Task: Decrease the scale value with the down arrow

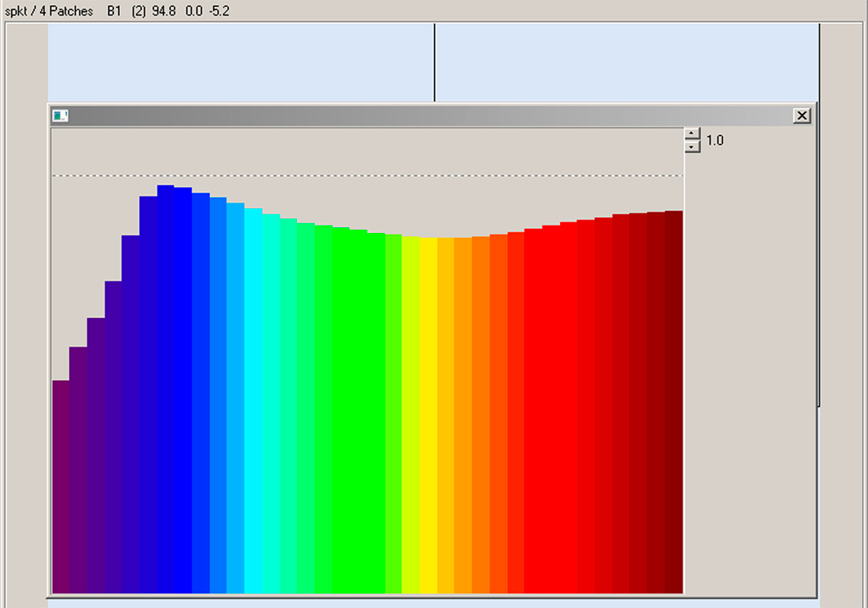Action: 692,146
